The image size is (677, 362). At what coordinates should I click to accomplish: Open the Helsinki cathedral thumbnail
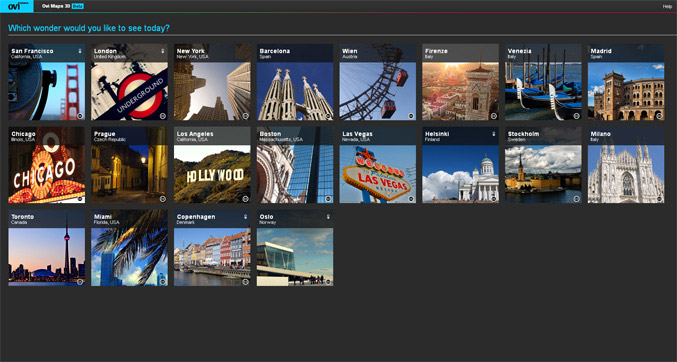[460, 165]
